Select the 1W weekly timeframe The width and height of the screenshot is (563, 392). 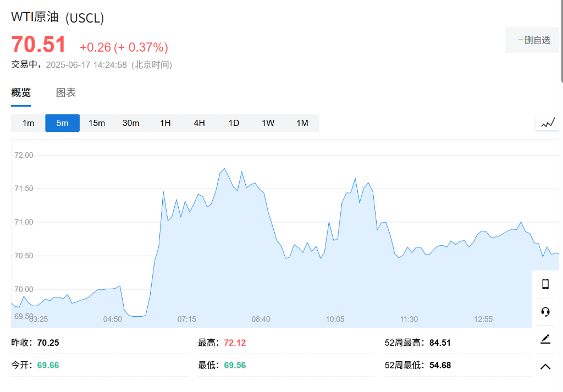(268, 123)
